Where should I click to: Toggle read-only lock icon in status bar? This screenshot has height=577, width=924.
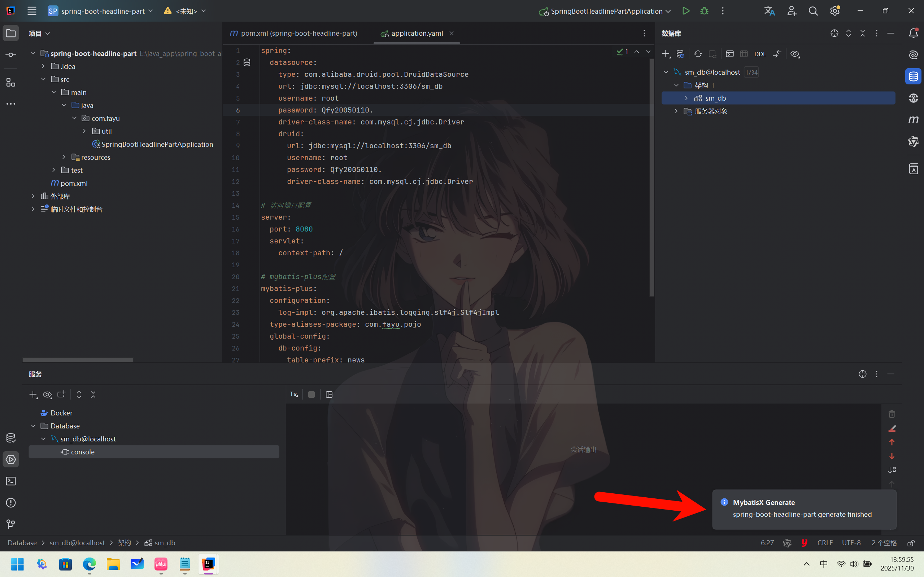click(x=911, y=543)
